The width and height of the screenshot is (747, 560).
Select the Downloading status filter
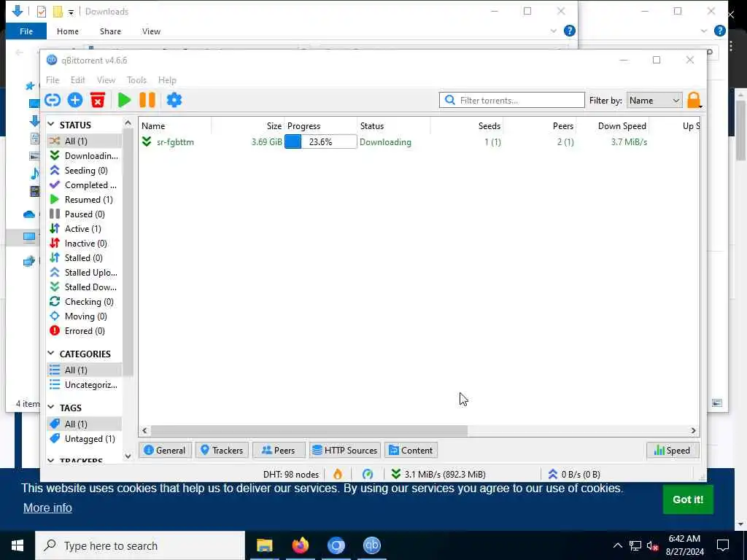(85, 156)
